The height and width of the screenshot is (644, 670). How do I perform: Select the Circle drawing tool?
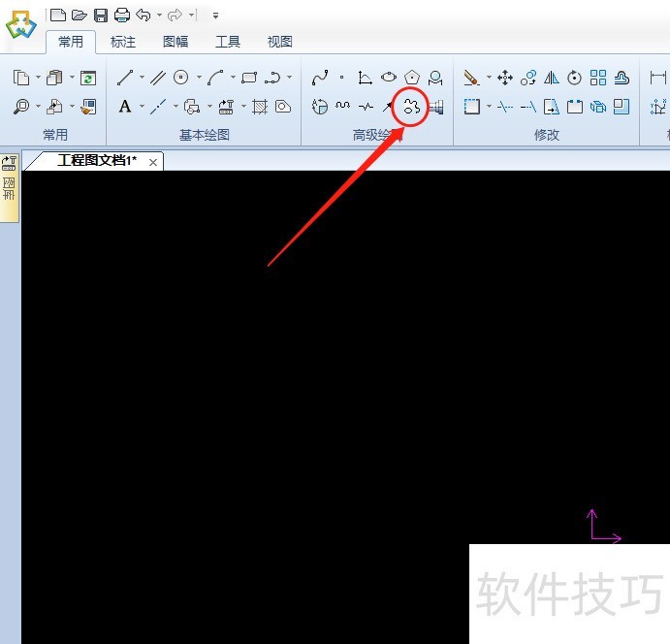click(x=180, y=78)
